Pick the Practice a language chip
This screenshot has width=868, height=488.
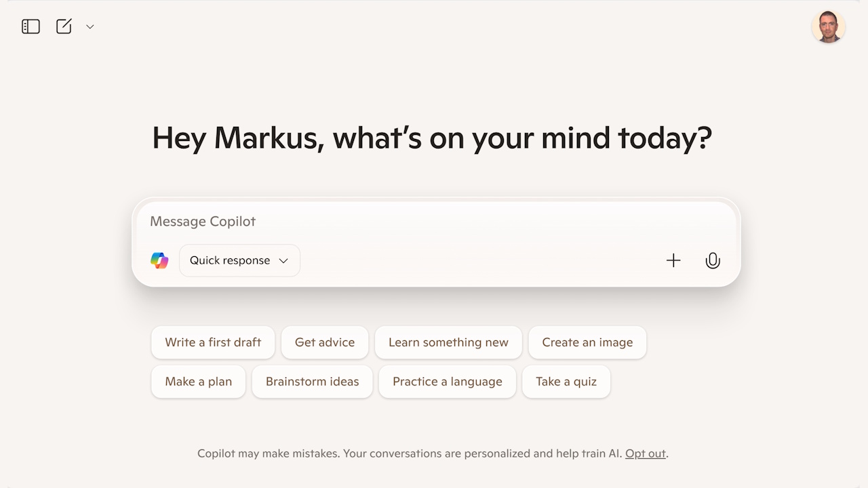[x=448, y=382]
